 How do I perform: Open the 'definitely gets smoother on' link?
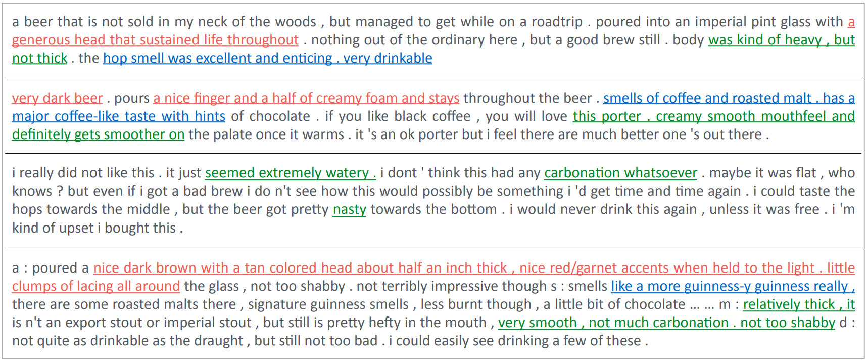coord(99,134)
